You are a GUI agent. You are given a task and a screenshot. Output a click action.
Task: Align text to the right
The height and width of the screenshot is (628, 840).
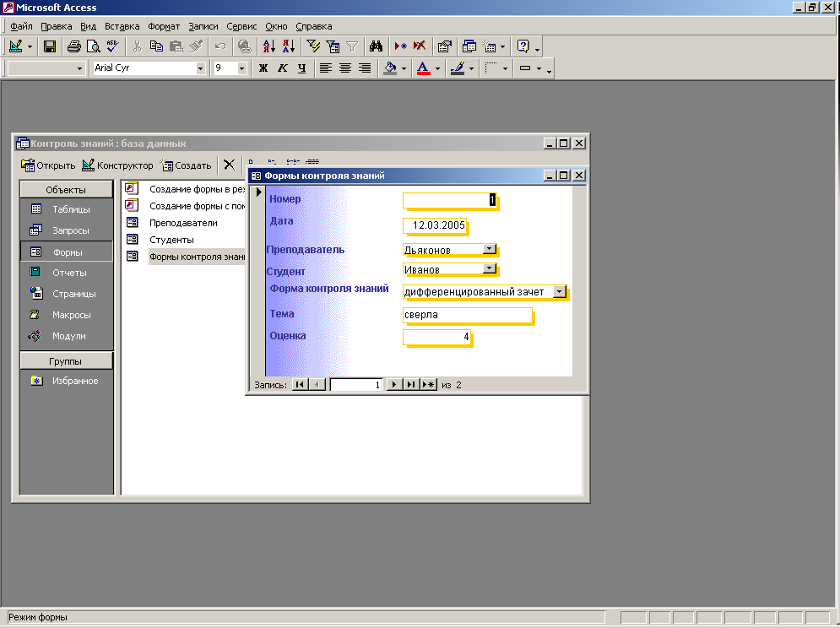[365, 68]
